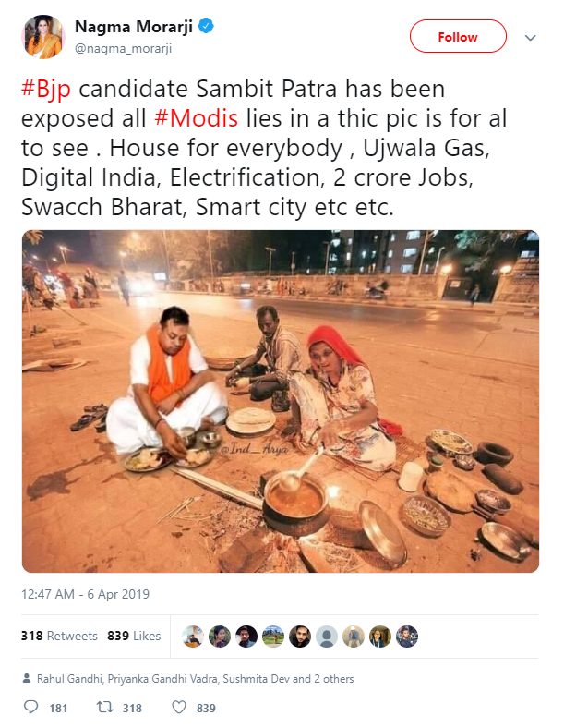The image size is (564, 728).
Task: Click the retweet arrows icon
Action: click(105, 707)
